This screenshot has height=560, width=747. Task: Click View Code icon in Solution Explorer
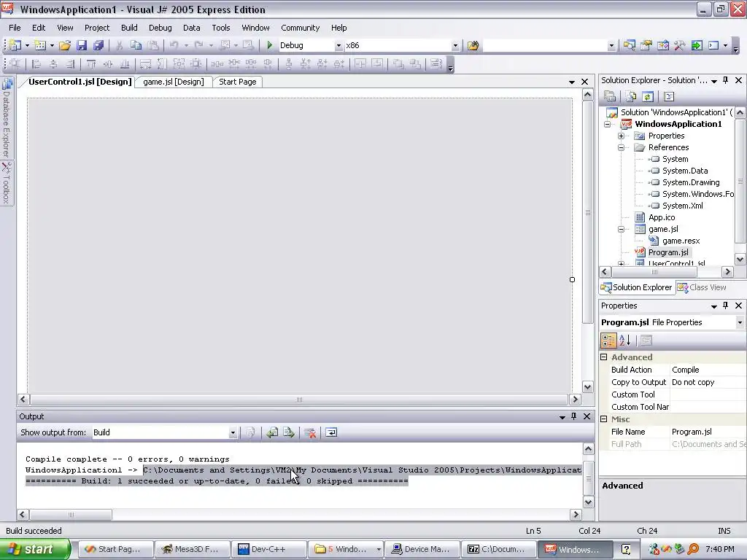pos(669,97)
